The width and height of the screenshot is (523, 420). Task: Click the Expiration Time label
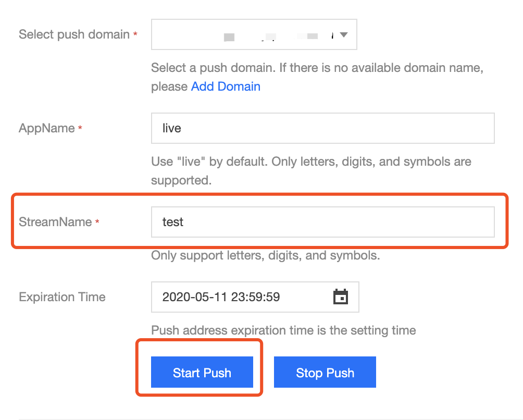[62, 297]
